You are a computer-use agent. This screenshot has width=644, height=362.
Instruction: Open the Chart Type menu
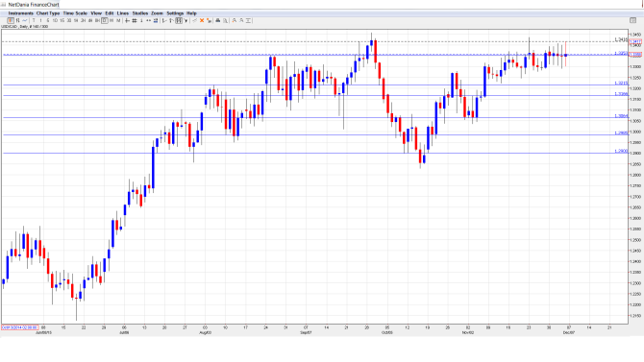pos(48,13)
